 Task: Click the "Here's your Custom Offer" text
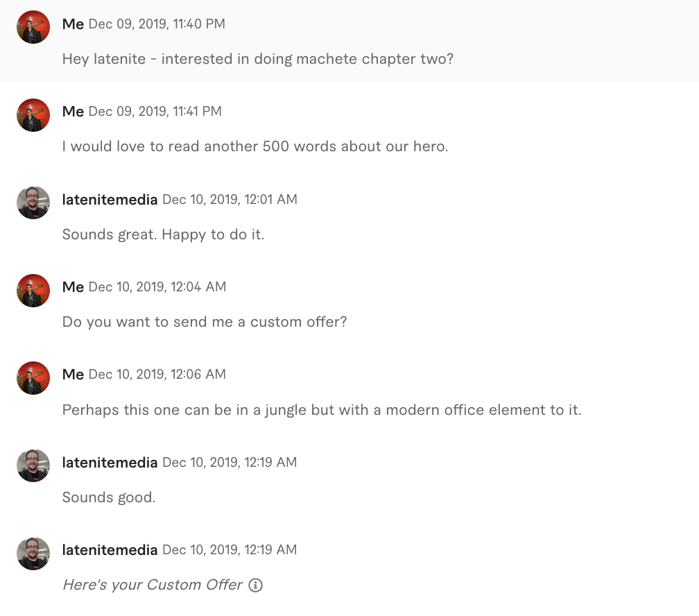pyautogui.click(x=153, y=585)
